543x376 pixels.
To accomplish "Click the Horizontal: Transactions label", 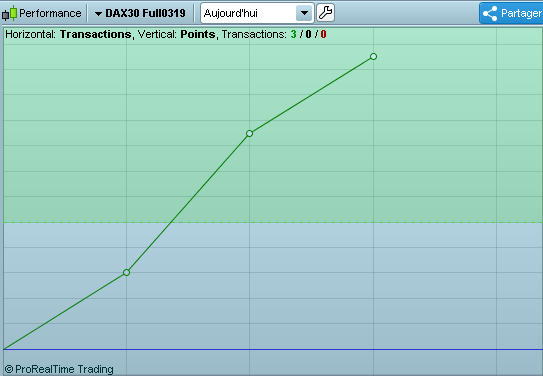I will (69, 34).
